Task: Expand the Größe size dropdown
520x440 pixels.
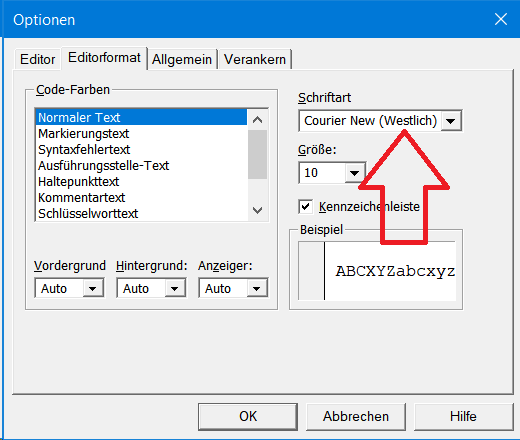Action: pyautogui.click(x=354, y=173)
